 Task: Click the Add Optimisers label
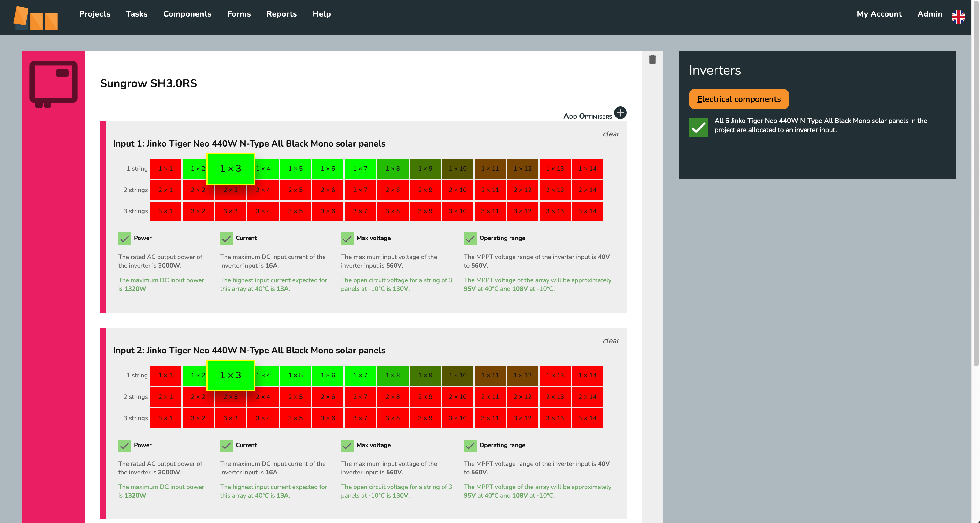click(x=587, y=116)
